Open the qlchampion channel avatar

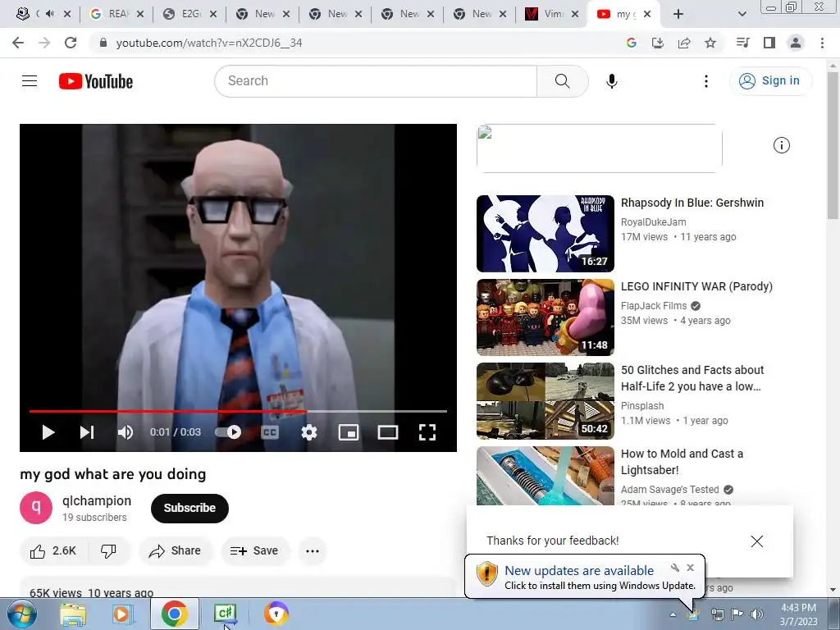[36, 508]
